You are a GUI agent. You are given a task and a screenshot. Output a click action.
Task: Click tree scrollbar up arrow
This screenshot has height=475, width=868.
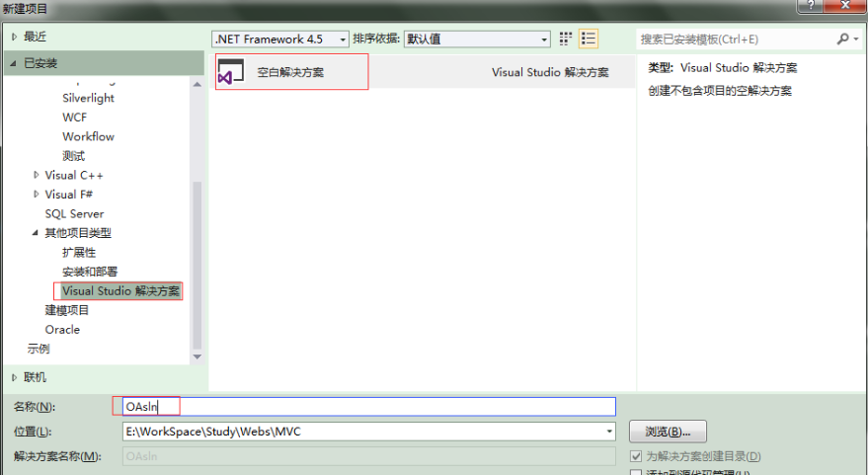tap(197, 84)
